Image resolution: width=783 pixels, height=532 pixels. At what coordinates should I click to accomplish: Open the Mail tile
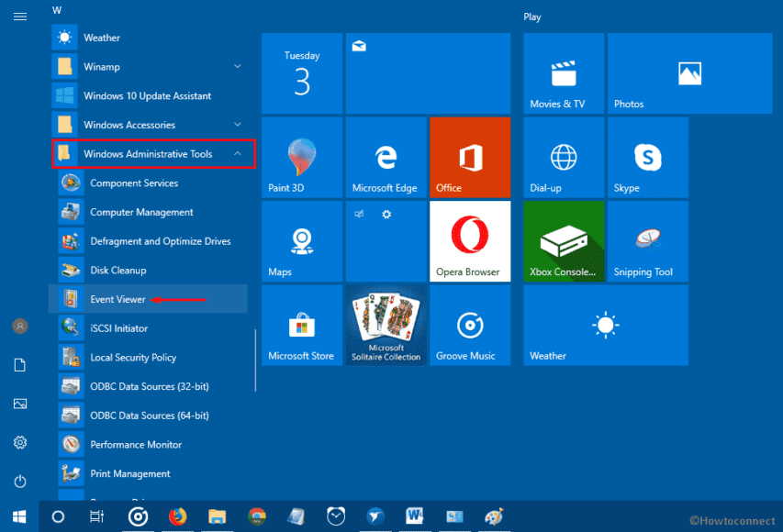pyautogui.click(x=428, y=73)
